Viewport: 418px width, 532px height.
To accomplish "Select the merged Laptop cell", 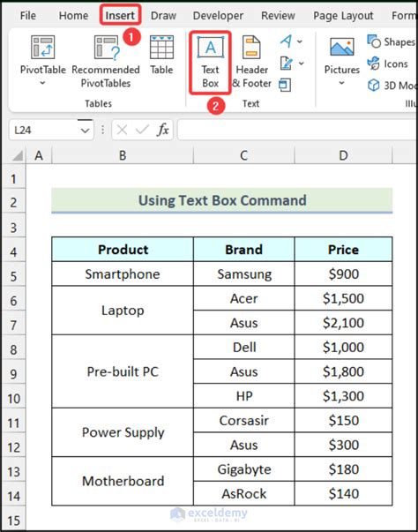I will (123, 310).
